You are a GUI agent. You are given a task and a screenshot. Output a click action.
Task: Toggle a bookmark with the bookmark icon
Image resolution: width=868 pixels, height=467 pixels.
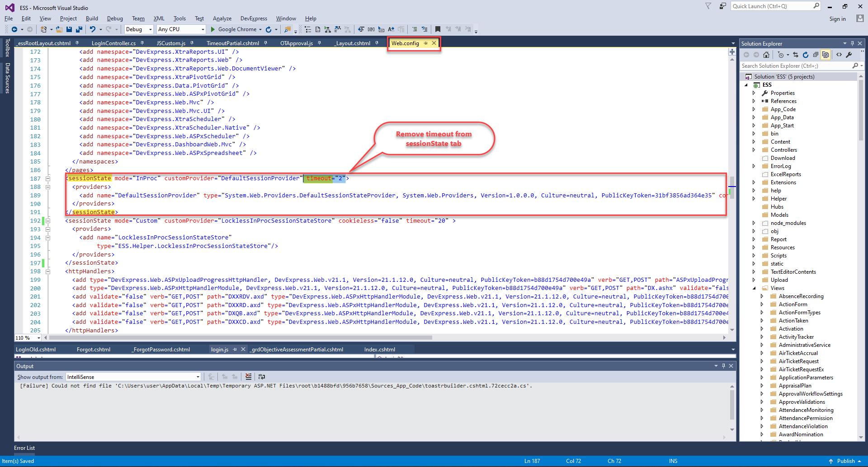point(438,29)
